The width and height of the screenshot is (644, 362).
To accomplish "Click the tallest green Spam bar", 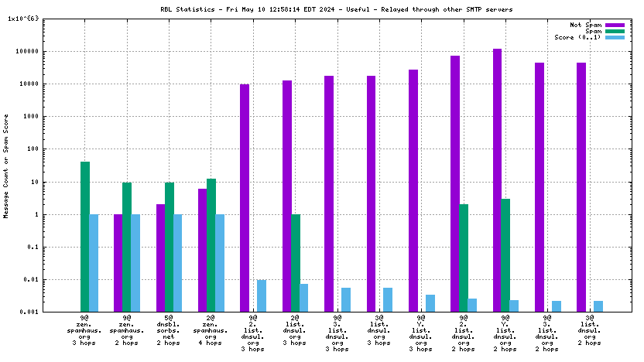I will pos(85,236).
